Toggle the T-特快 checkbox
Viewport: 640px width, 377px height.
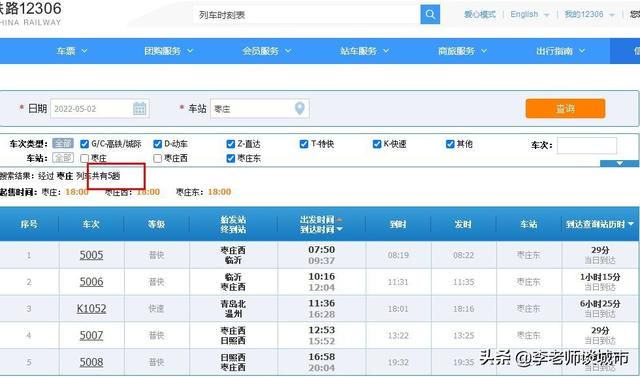coord(304,144)
